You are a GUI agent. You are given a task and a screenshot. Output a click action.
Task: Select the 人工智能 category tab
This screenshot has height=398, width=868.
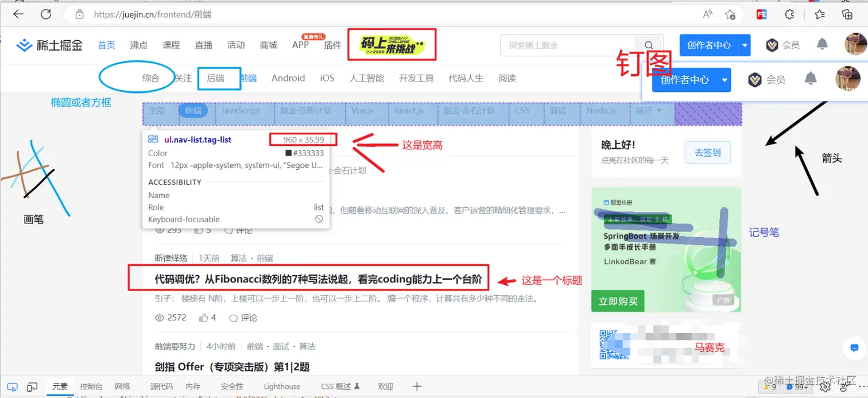tap(367, 78)
